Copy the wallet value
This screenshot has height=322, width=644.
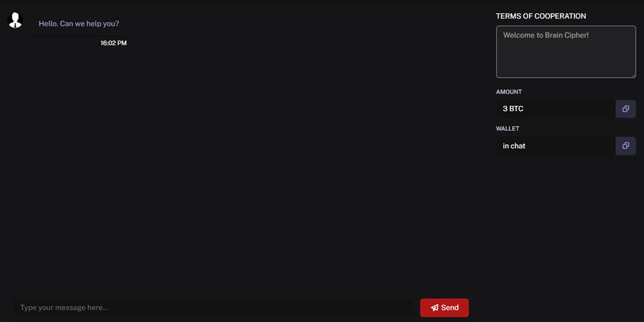626,146
